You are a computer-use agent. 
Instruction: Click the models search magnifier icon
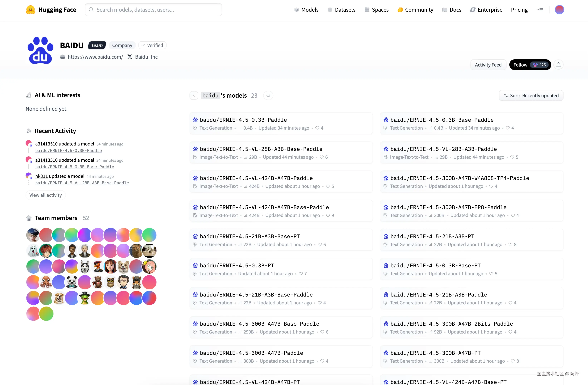pyautogui.click(x=268, y=96)
